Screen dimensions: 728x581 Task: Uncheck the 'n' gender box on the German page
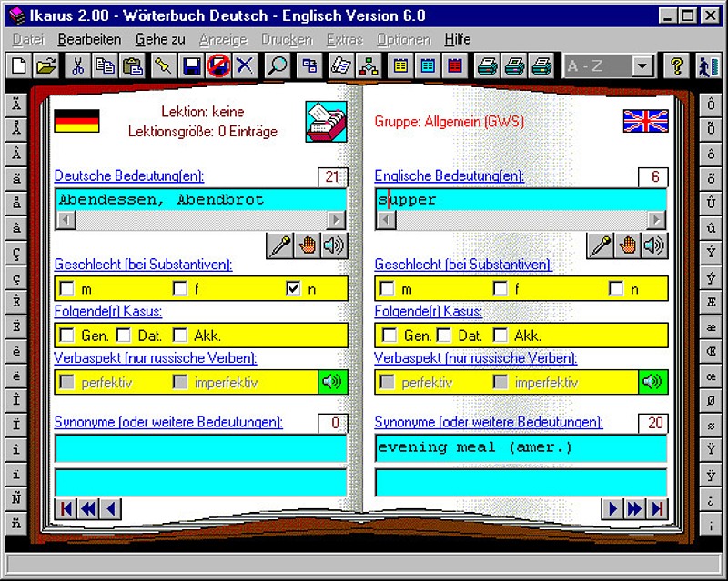coord(293,288)
